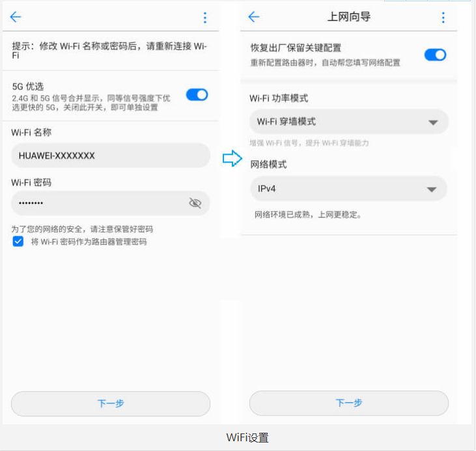The width and height of the screenshot is (476, 451).
Task: Click the blue arrow between the two screens
Action: point(232,158)
